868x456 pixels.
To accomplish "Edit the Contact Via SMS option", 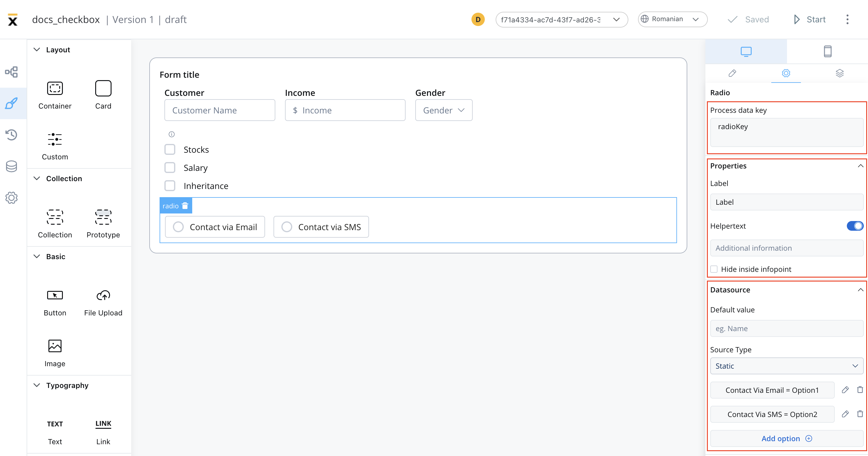I will pos(845,414).
